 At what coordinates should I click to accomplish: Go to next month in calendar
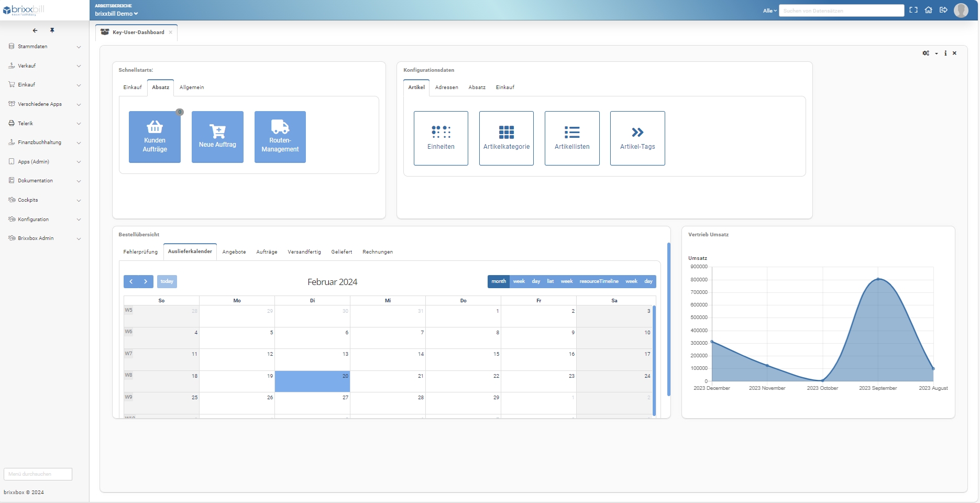(146, 281)
